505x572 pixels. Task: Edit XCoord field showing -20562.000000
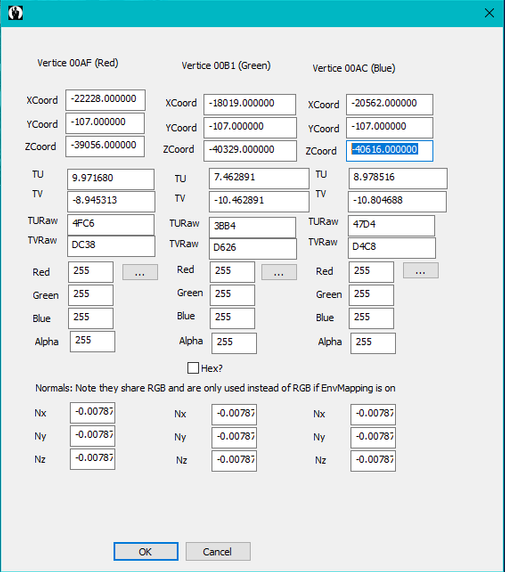(x=390, y=104)
